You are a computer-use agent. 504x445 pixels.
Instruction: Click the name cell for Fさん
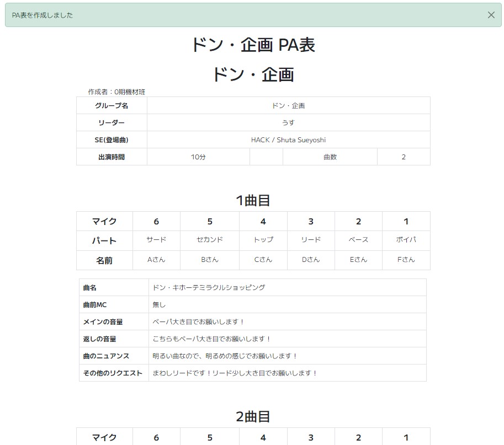click(x=406, y=259)
